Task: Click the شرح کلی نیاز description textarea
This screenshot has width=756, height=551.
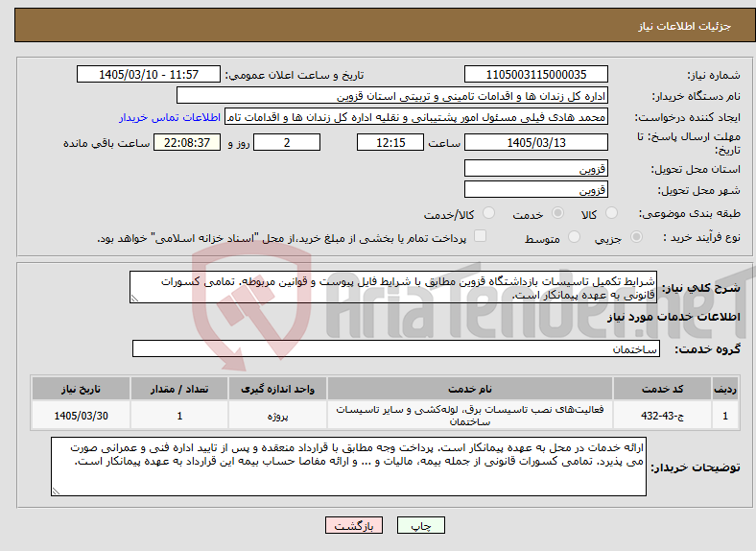Action: 393,287
